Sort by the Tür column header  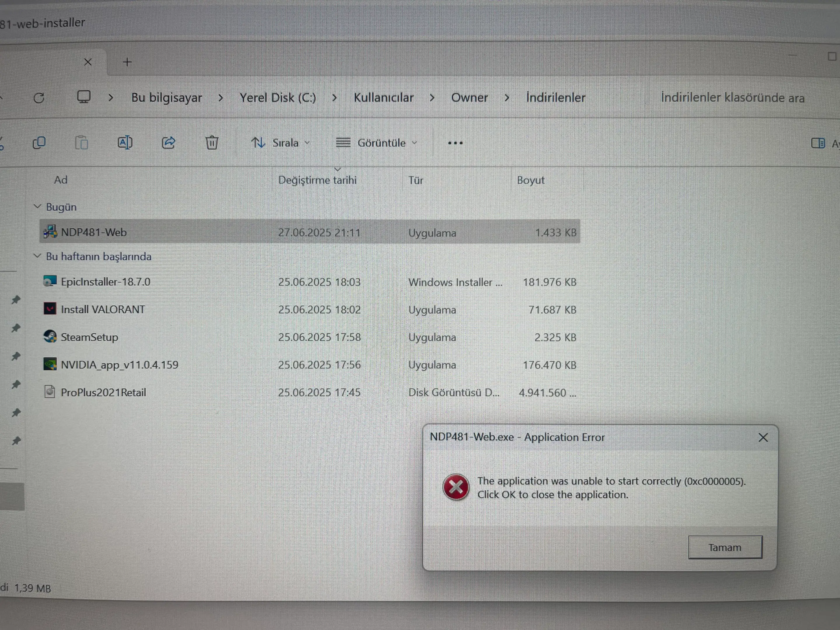click(415, 180)
